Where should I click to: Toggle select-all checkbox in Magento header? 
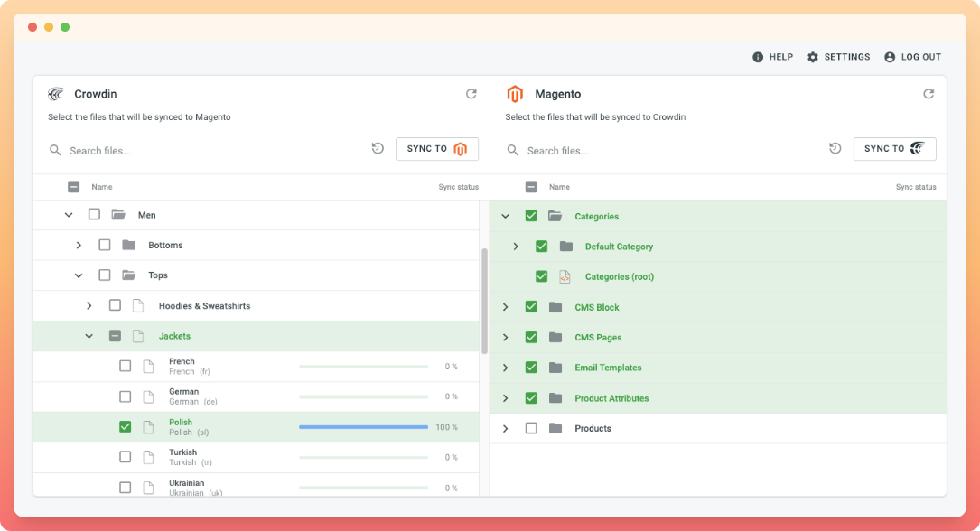click(531, 187)
